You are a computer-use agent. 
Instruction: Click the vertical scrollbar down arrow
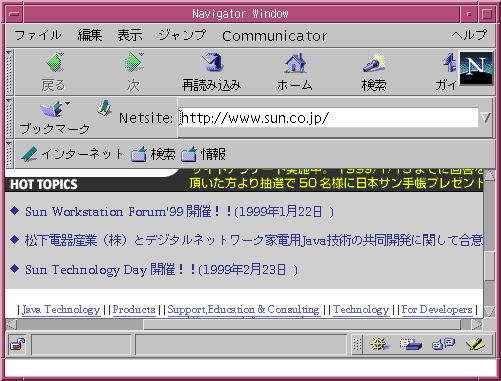click(489, 311)
